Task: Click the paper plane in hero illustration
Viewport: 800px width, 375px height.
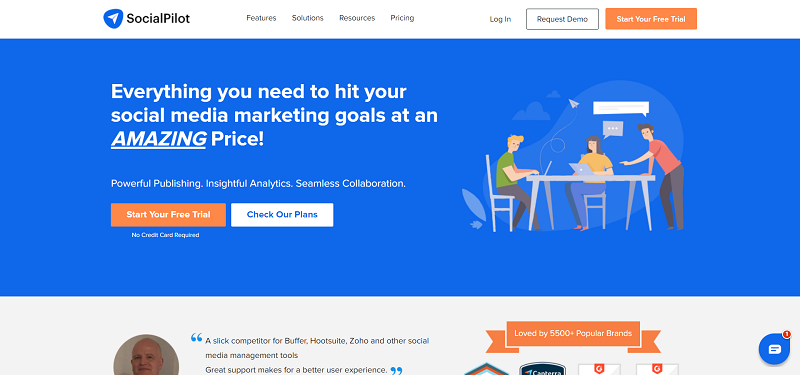Action: tap(574, 104)
